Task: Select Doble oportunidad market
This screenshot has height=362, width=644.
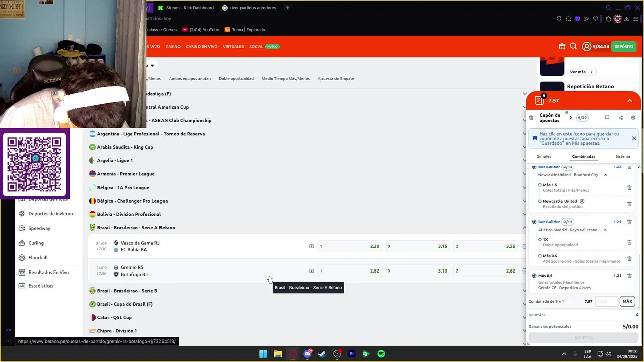Action: click(236, 79)
